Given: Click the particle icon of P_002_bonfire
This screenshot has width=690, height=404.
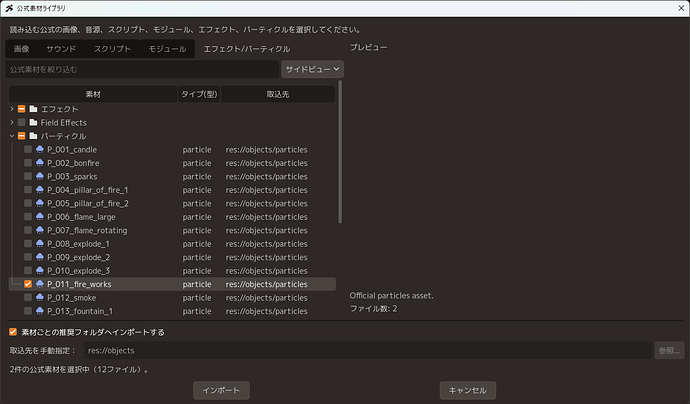Looking at the screenshot, I should [40, 163].
